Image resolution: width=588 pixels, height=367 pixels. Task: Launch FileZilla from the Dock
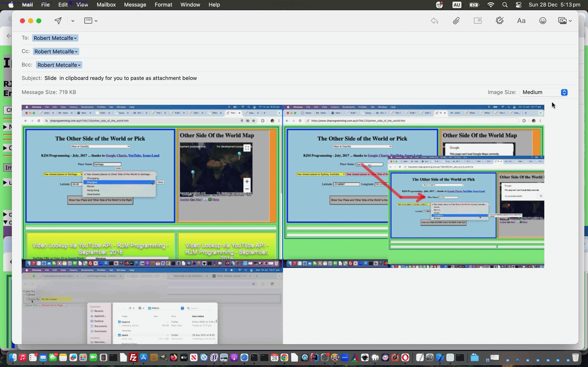pyautogui.click(x=133, y=358)
